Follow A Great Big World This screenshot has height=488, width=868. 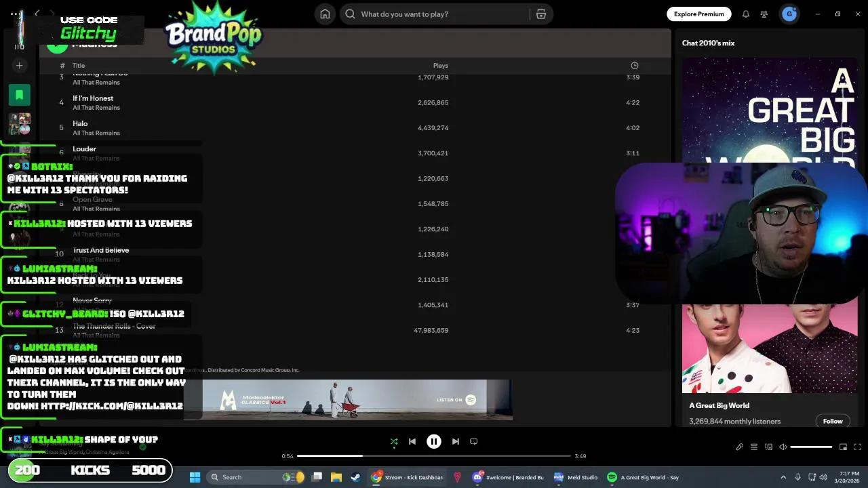833,421
